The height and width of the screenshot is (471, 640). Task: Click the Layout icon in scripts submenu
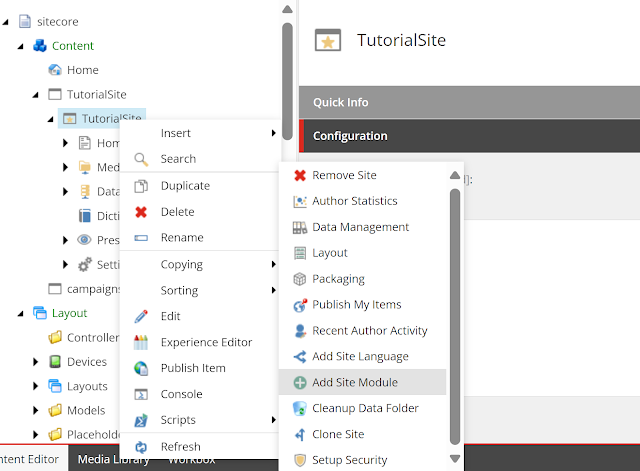pyautogui.click(x=300, y=253)
